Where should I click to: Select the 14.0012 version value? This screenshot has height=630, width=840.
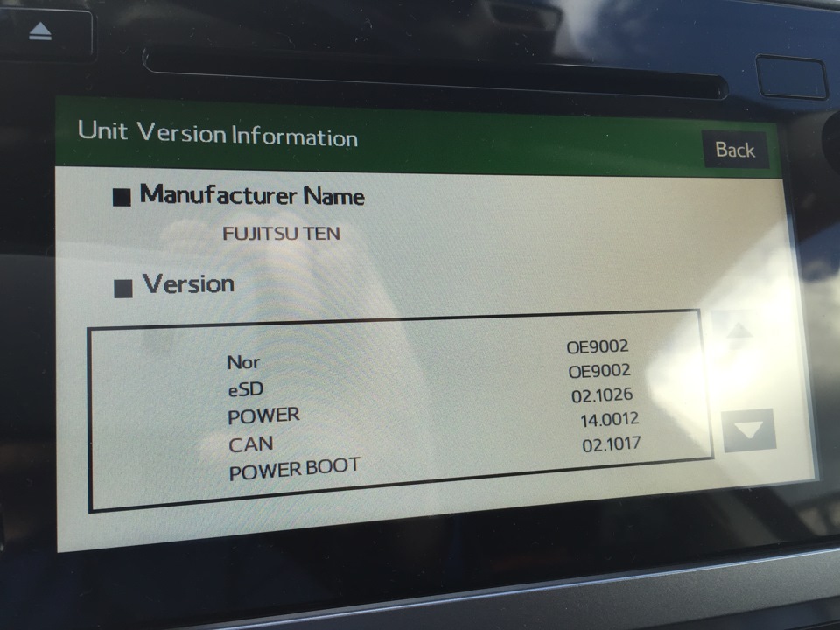coord(610,419)
